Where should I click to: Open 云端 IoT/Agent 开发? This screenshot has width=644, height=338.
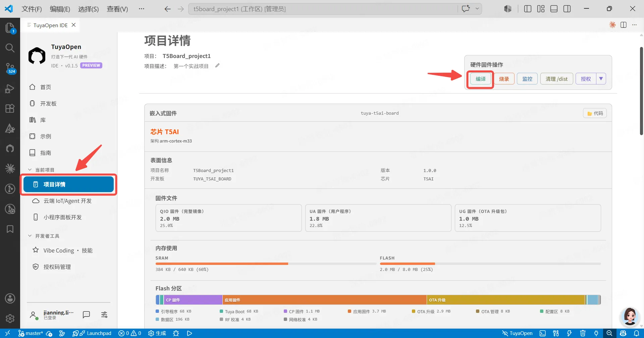(68, 201)
